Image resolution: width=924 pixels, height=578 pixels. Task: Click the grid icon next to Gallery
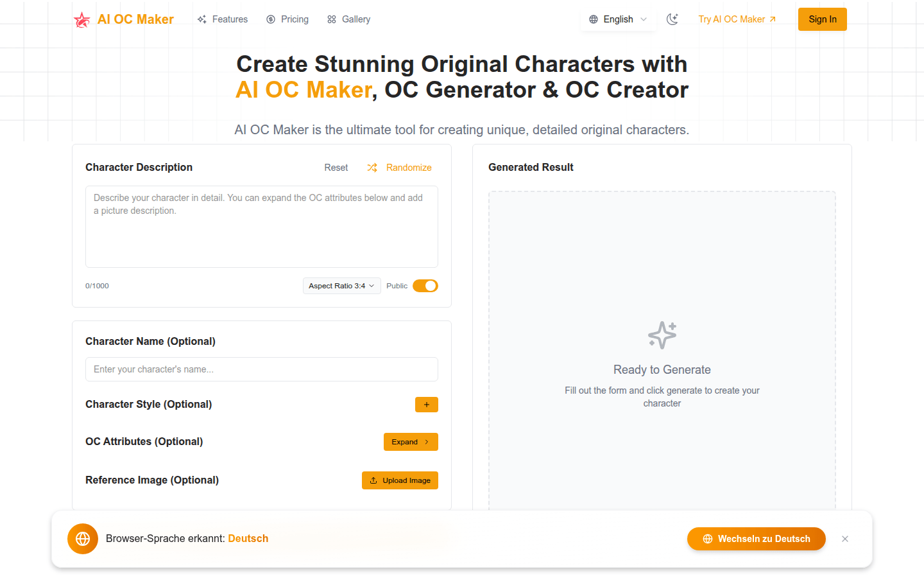332,19
